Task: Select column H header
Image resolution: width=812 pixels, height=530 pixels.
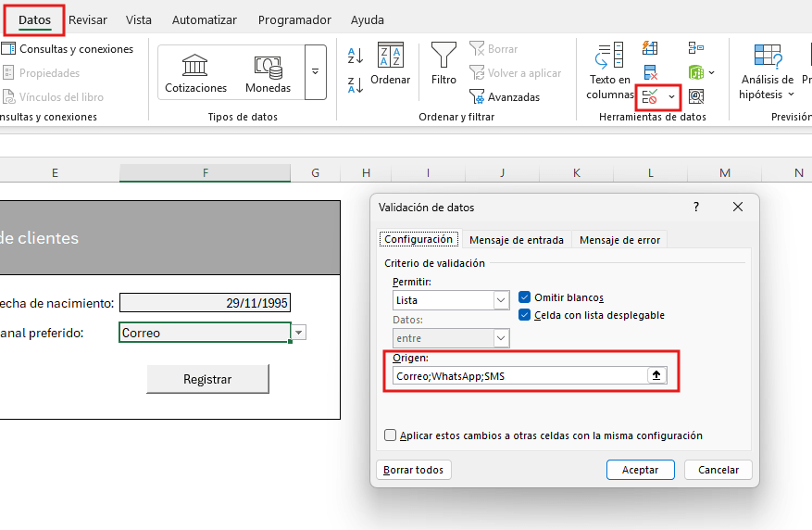Action: click(x=366, y=172)
